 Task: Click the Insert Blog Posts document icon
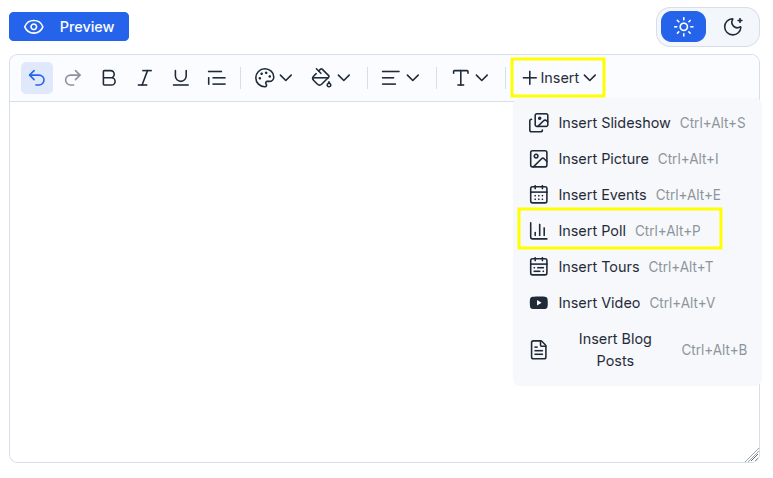(538, 350)
